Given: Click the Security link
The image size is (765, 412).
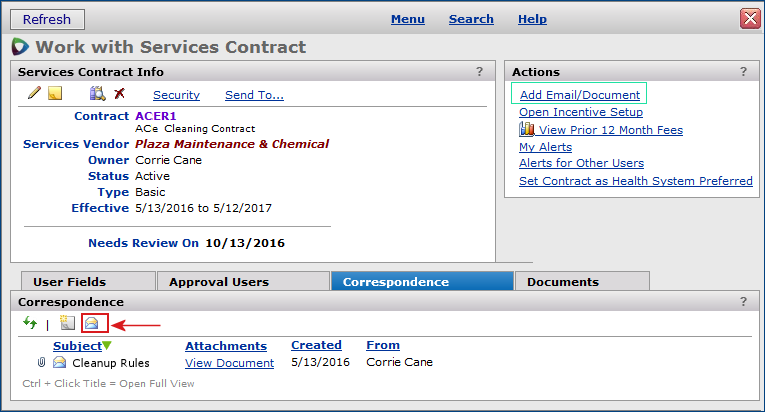Looking at the screenshot, I should pos(176,95).
